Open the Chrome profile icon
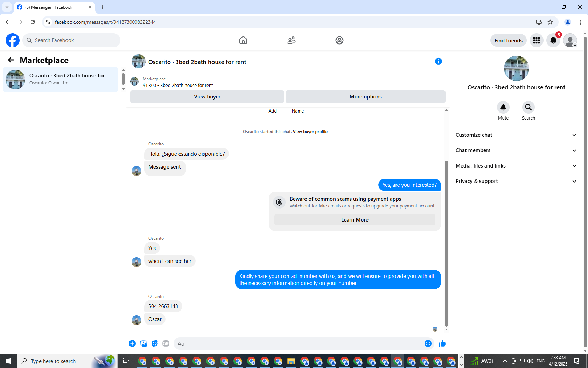Image resolution: width=588 pixels, height=368 pixels. (568, 22)
